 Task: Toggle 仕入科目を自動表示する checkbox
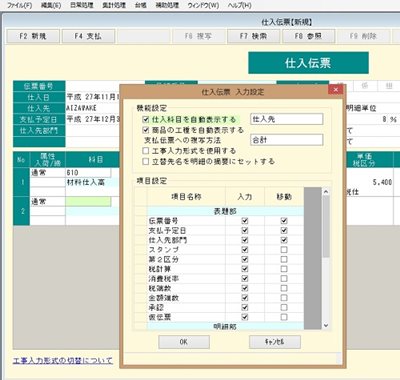(x=146, y=119)
